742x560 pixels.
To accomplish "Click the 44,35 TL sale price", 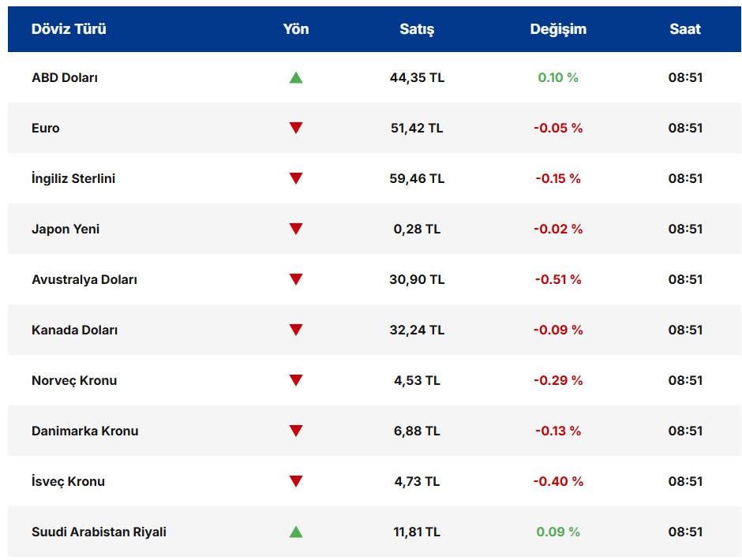I will 417,77.
